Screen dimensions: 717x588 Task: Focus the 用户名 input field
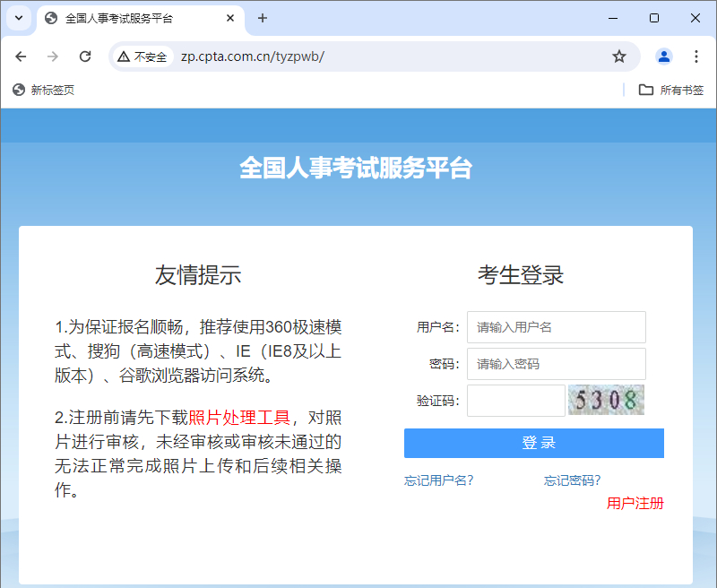click(556, 327)
